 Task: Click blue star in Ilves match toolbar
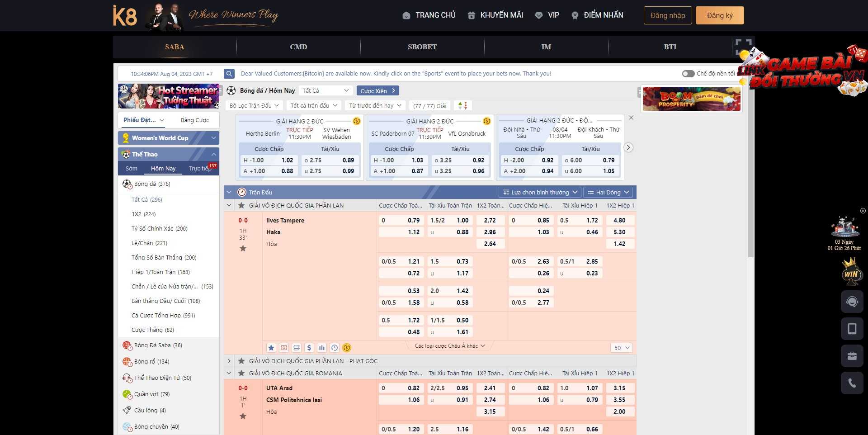[x=271, y=348]
